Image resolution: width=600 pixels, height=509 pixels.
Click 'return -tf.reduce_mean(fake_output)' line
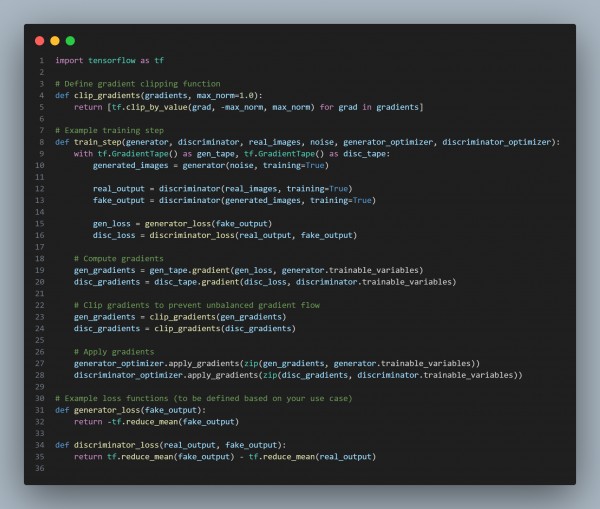pos(157,422)
